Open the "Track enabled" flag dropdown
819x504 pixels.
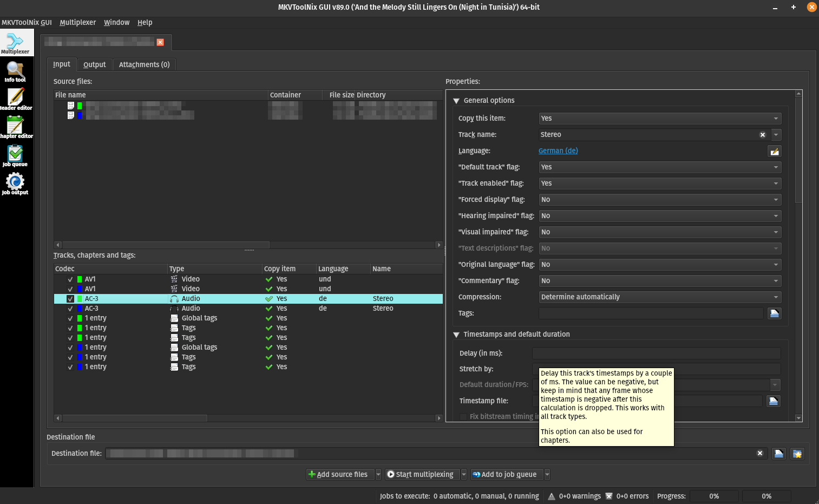pos(660,184)
